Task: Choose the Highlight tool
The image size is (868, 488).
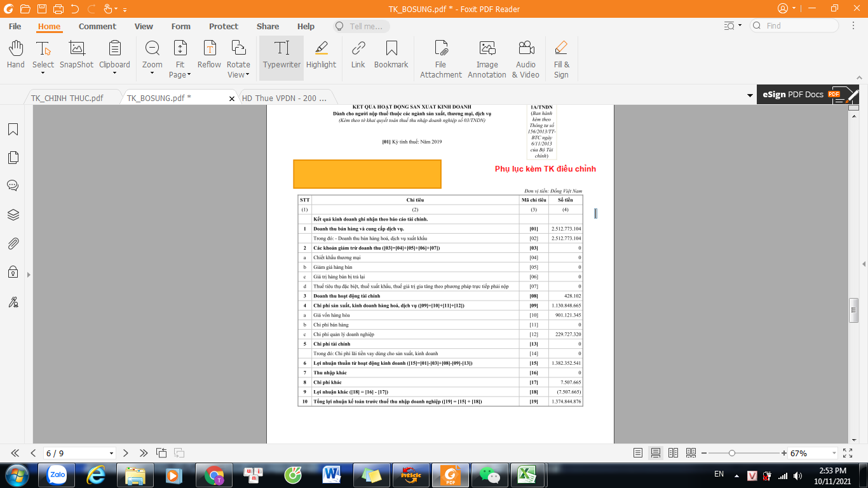Action: (321, 55)
